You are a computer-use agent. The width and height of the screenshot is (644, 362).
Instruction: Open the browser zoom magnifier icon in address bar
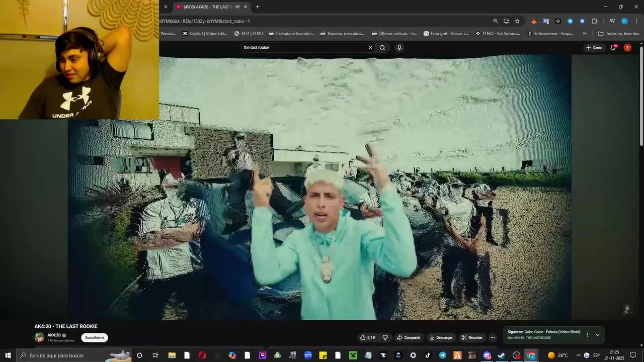[x=496, y=21]
